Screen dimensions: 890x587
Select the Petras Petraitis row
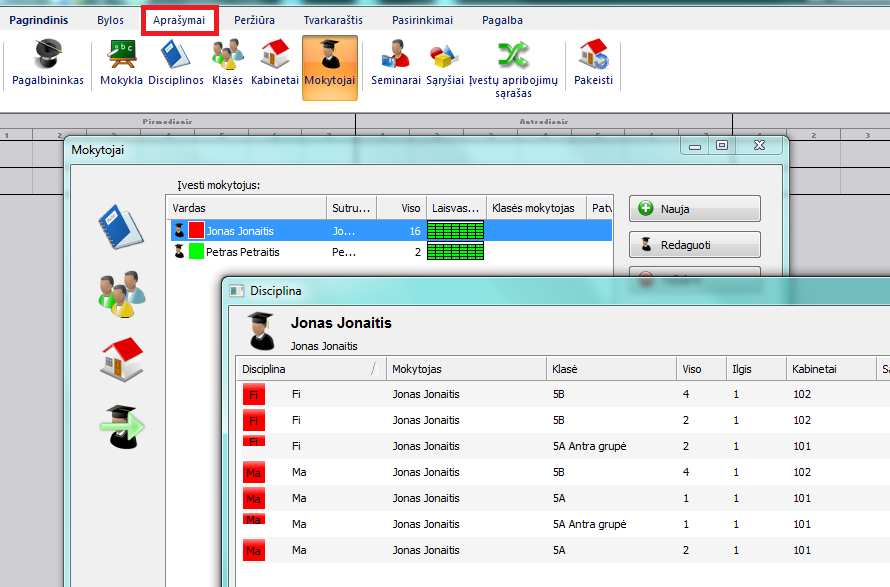pyautogui.click(x=260, y=252)
